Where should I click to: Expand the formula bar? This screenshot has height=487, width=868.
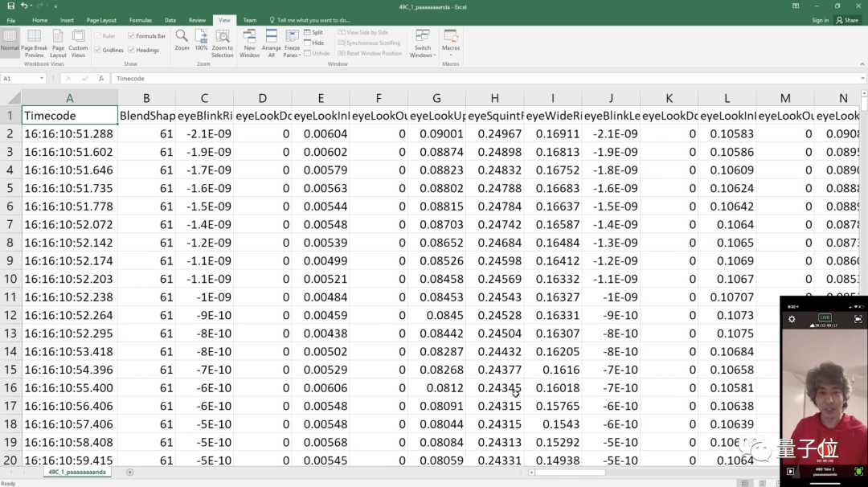tap(862, 79)
